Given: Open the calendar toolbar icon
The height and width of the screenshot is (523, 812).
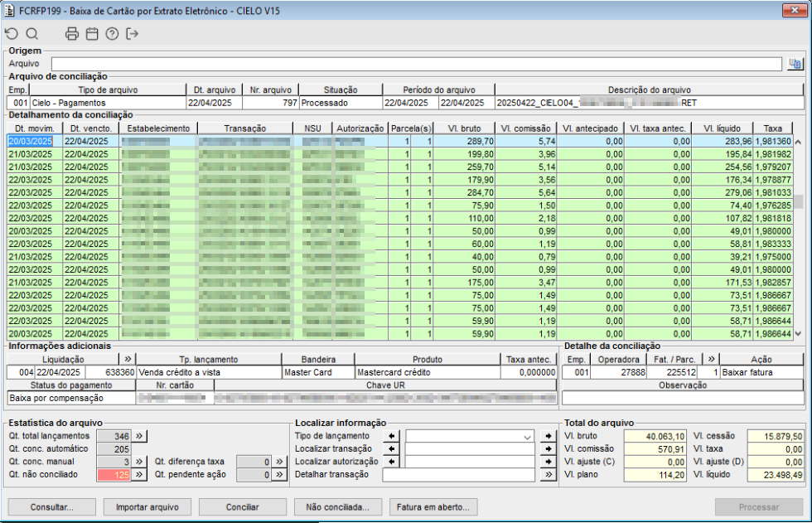Looking at the screenshot, I should 92,34.
